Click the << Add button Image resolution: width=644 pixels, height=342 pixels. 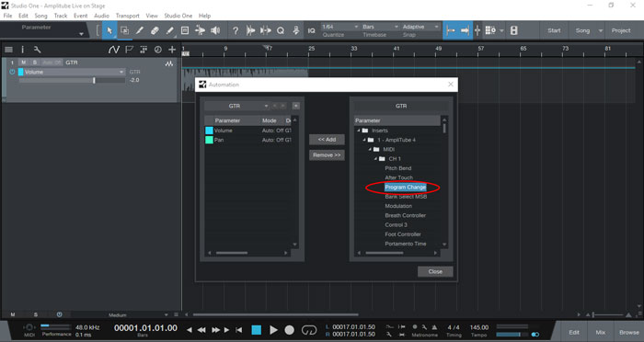click(x=327, y=140)
